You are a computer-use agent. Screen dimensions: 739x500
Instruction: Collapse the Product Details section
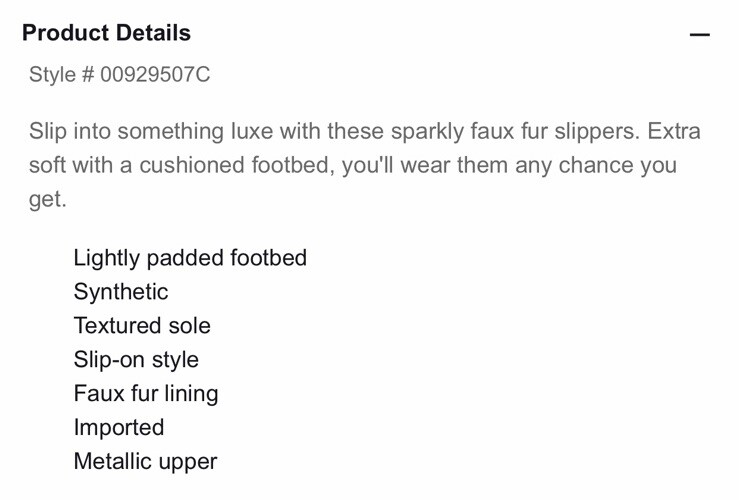pos(699,34)
